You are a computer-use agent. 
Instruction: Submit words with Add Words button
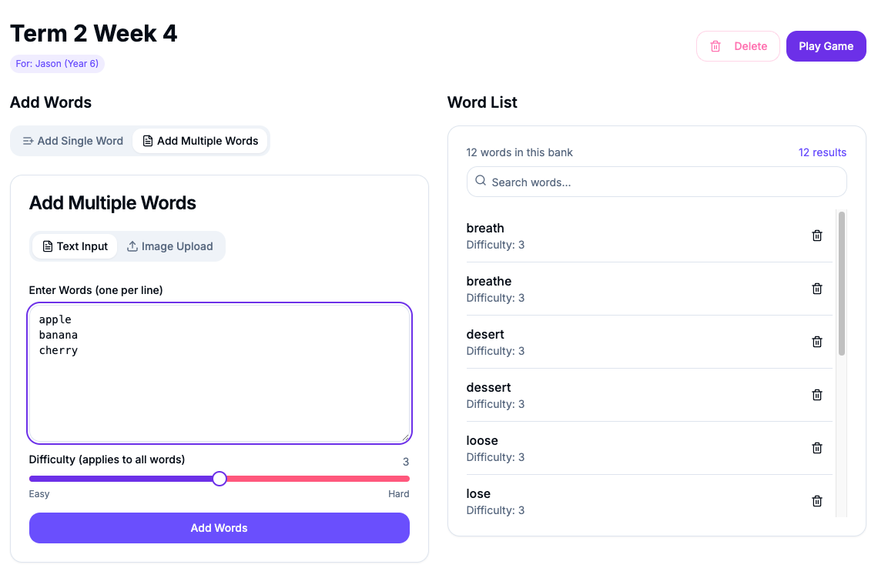(219, 528)
